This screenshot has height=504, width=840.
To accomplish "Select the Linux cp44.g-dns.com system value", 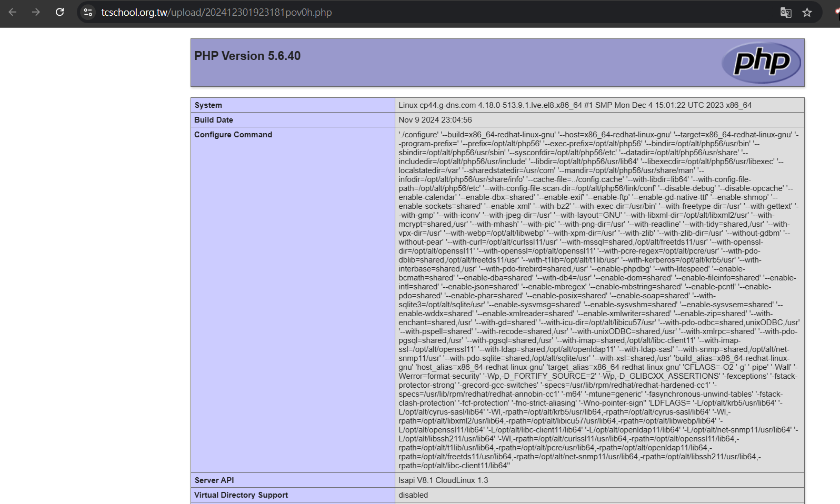I will (575, 105).
